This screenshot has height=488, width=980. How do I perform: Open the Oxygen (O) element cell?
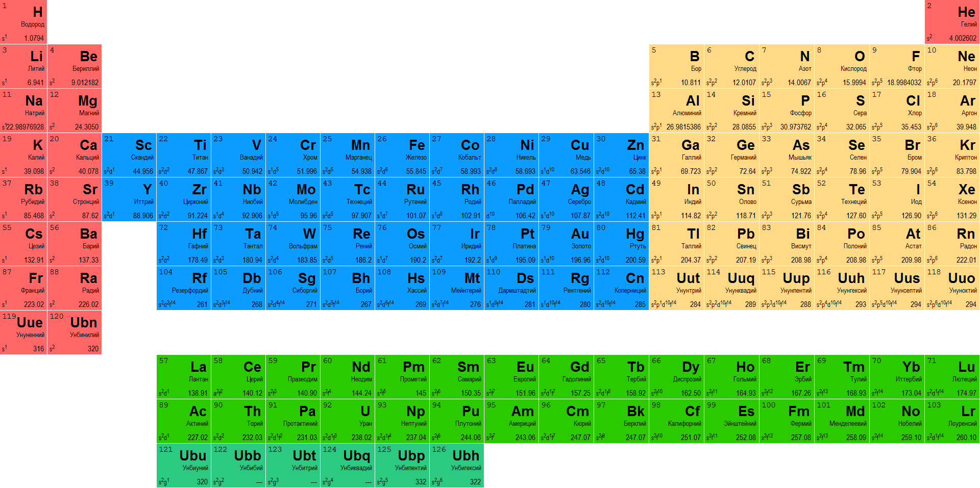pyautogui.click(x=842, y=66)
